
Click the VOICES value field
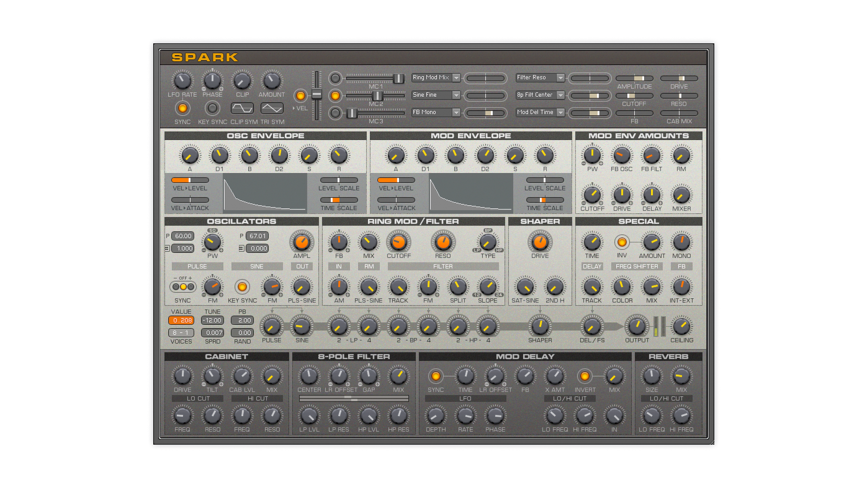coord(181,333)
